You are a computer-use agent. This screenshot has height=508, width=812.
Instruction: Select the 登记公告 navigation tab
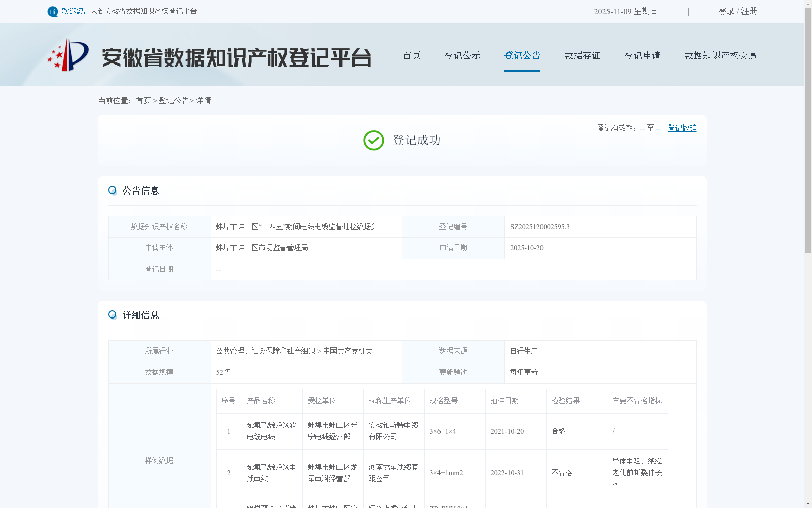tap(522, 55)
